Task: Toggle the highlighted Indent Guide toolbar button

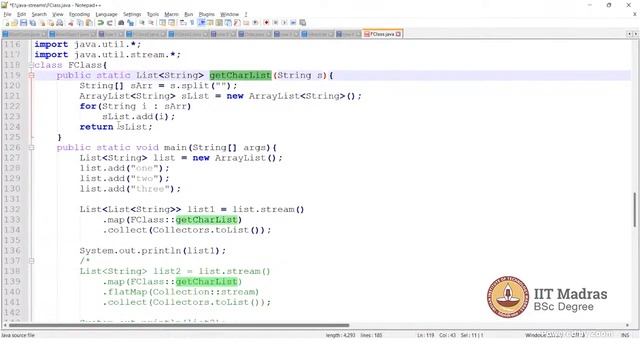Action: (x=201, y=22)
